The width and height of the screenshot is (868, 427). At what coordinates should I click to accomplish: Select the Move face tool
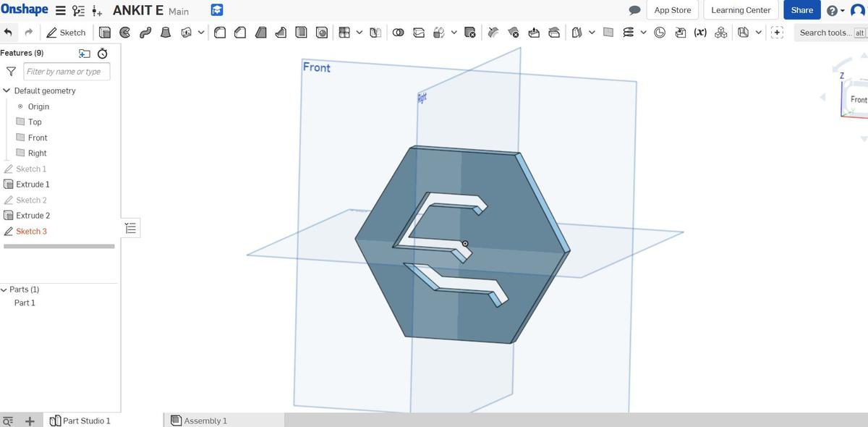tap(535, 33)
